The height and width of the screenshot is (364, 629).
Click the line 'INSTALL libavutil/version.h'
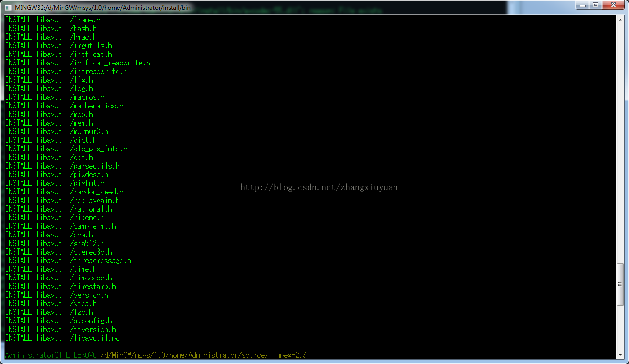pyautogui.click(x=57, y=295)
